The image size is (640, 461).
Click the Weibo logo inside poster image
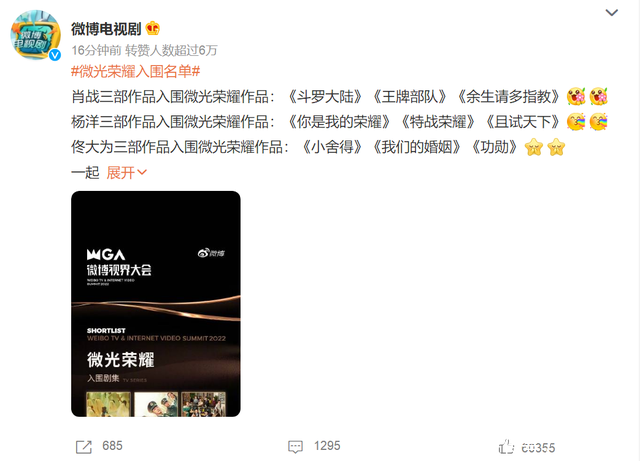(211, 253)
